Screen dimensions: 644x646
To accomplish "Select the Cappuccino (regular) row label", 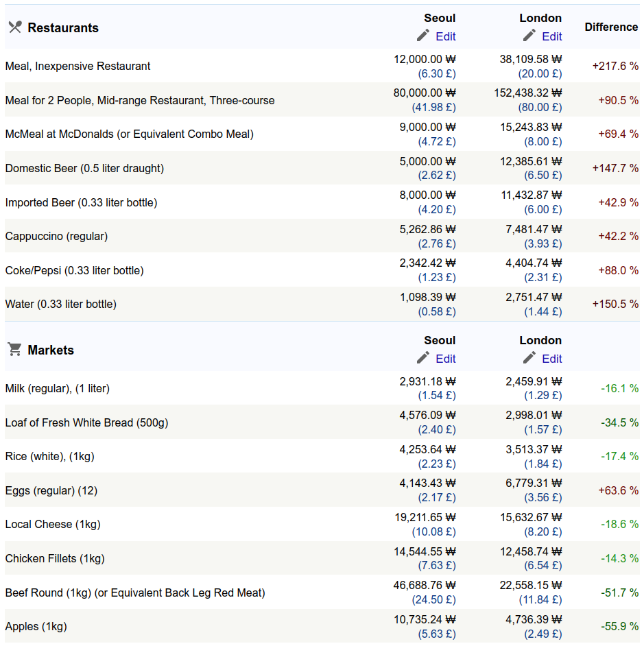I will 56,237.
